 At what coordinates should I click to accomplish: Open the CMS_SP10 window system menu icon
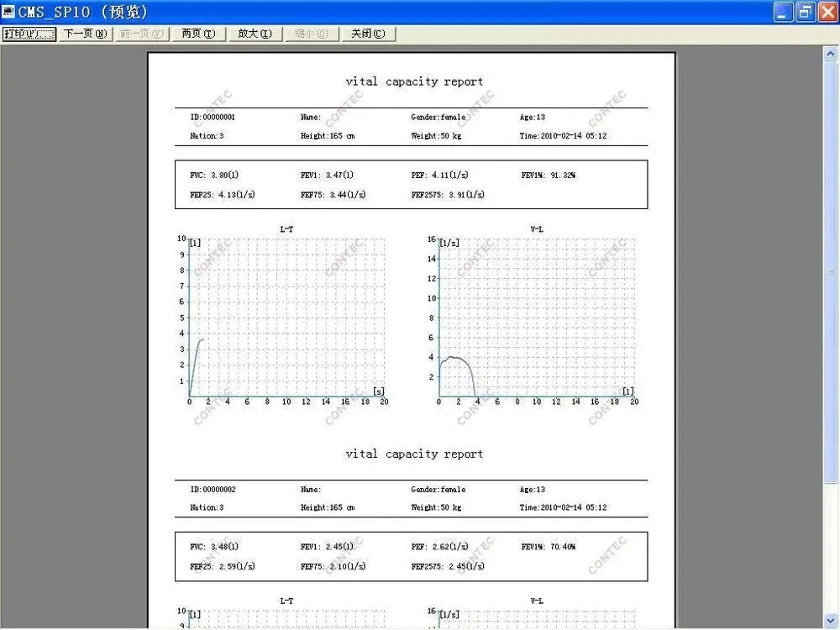point(8,12)
